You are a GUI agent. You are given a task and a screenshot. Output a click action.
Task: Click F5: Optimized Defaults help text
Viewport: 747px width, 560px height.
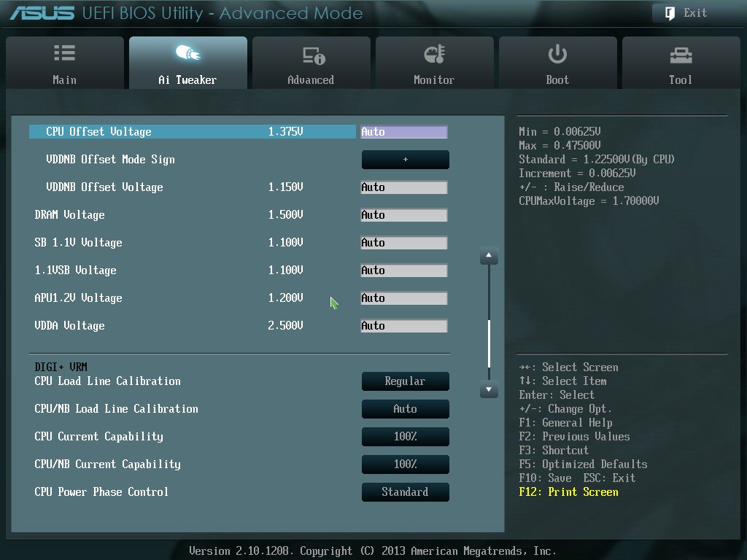[583, 464]
